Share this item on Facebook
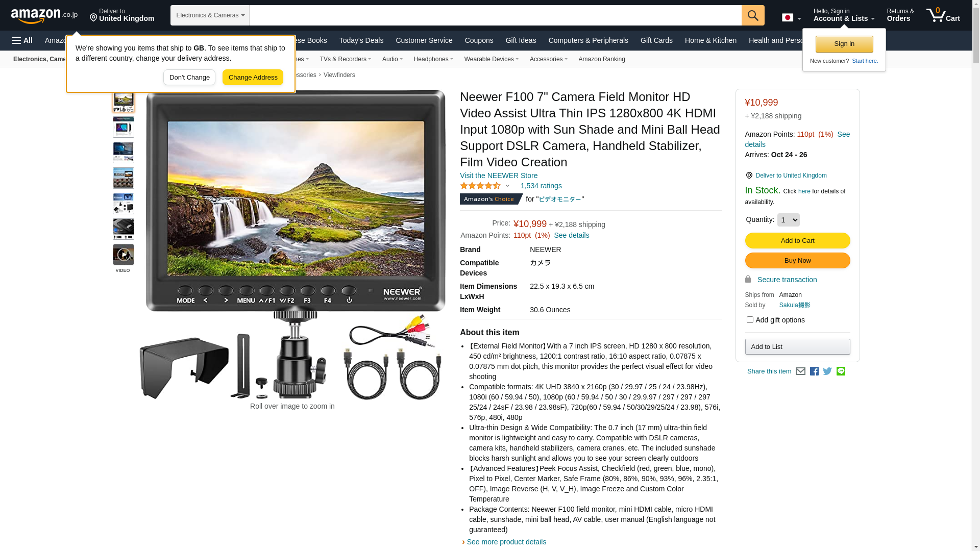This screenshot has height=551, width=980. 814,371
